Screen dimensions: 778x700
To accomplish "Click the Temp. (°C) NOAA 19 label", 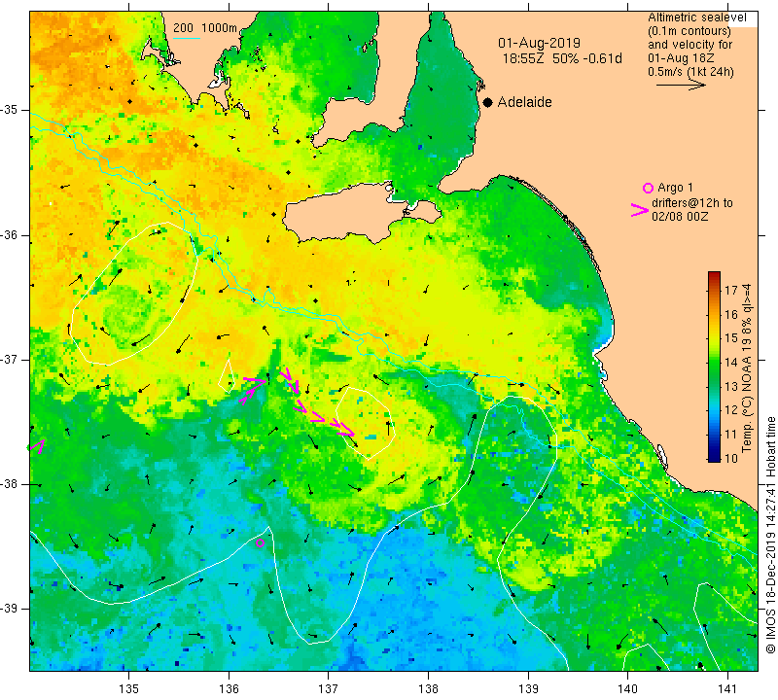I will 746,368.
